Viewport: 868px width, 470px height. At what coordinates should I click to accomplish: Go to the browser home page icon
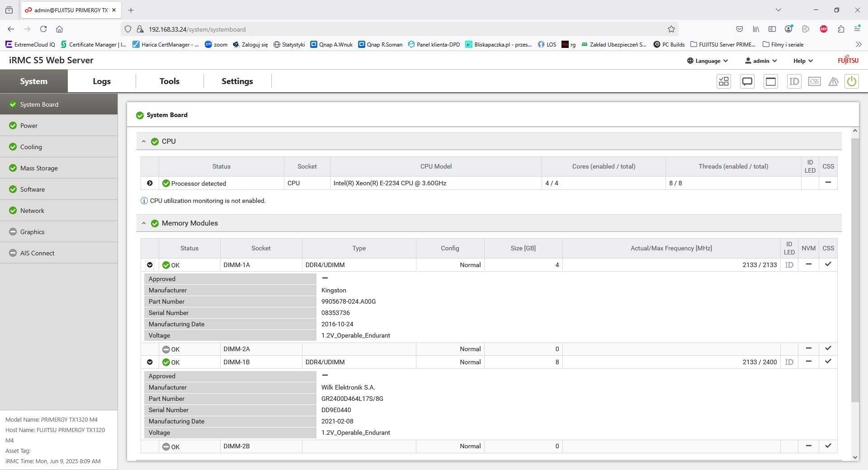pyautogui.click(x=59, y=29)
